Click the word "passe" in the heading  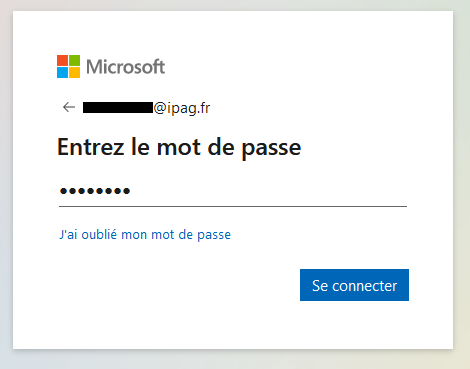271,149
